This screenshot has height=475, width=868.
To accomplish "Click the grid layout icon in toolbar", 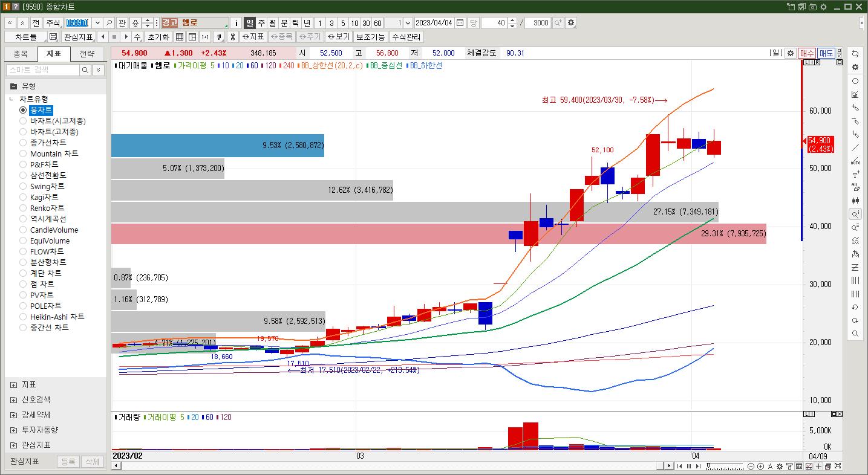I will point(180,37).
